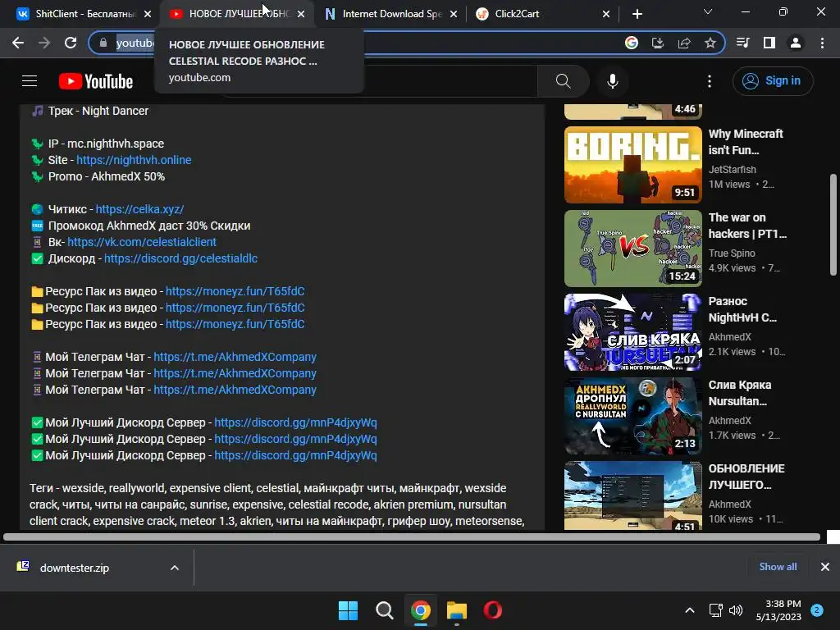Open the media controls icon
This screenshot has width=840, height=630.
pos(743,43)
